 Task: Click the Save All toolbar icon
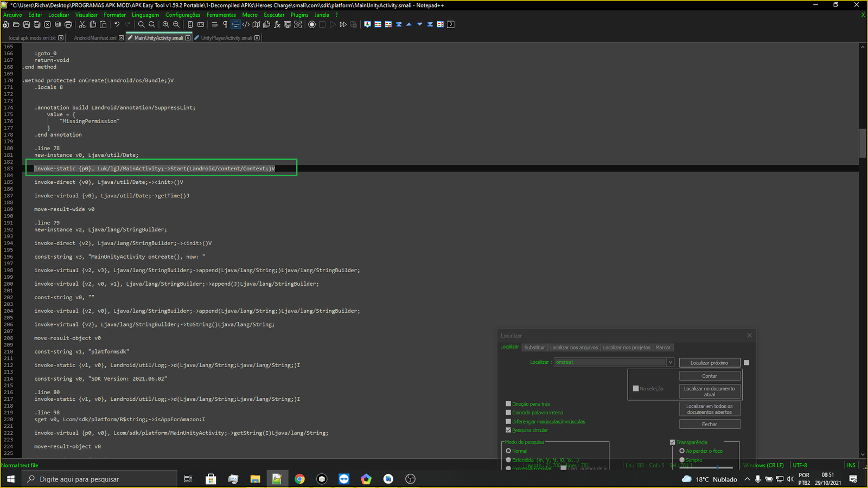tap(37, 24)
